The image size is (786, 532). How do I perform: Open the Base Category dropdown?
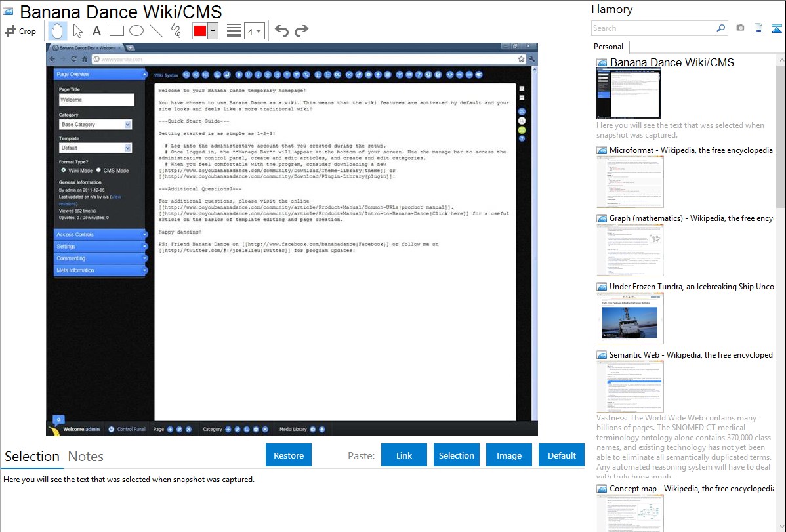coord(95,125)
